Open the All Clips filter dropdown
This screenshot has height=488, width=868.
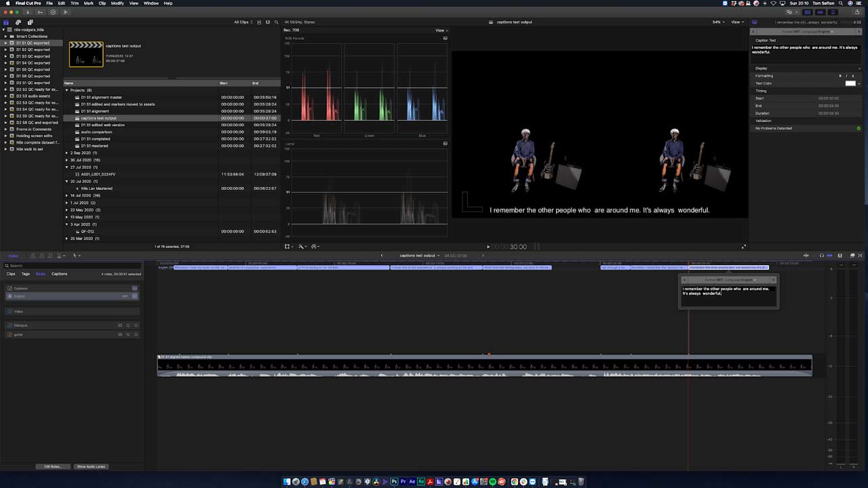click(x=243, y=22)
